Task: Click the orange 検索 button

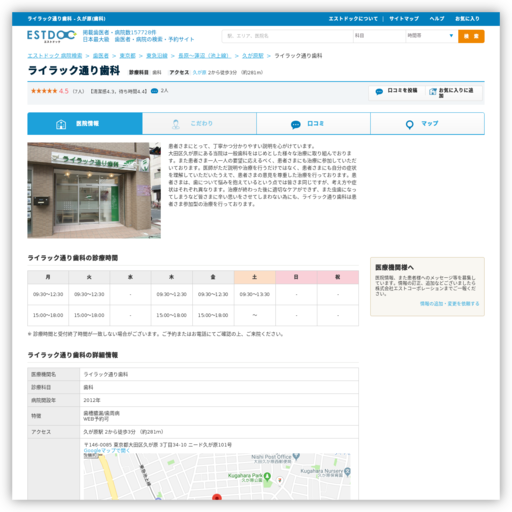Action: [x=471, y=36]
